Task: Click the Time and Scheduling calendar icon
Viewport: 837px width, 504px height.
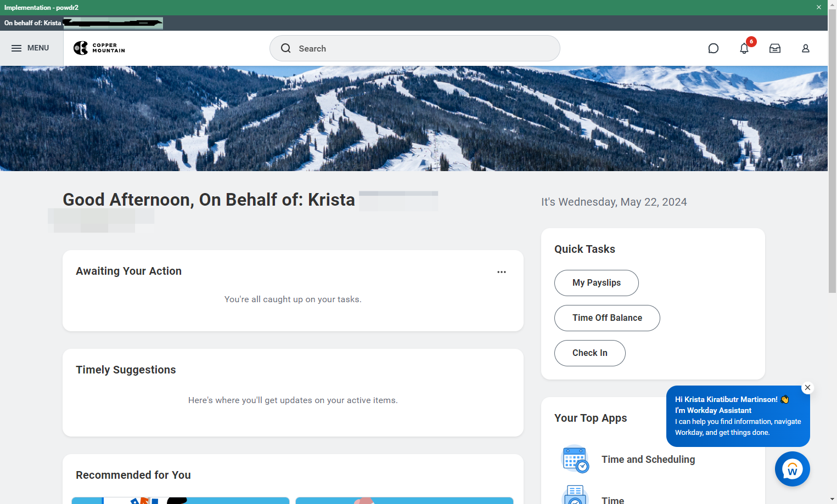Action: click(575, 458)
